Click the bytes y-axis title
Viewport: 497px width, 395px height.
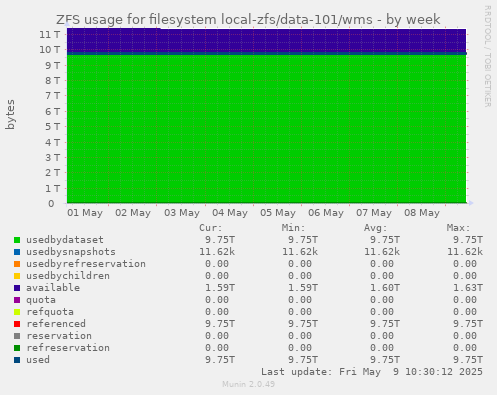10,114
